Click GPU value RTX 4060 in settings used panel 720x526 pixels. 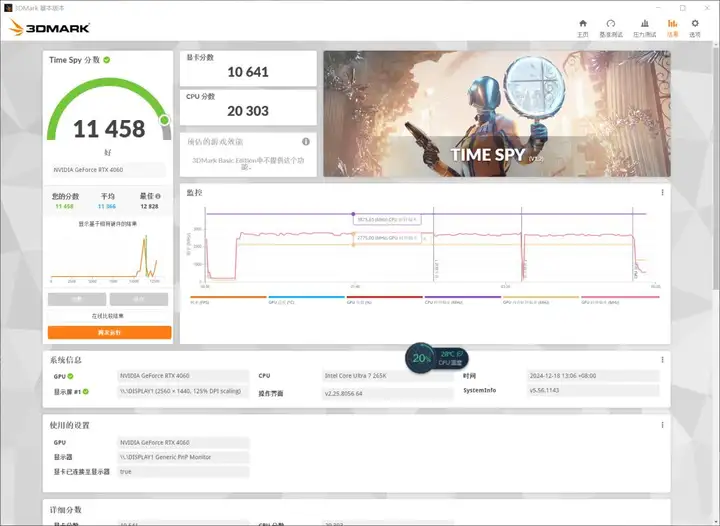(x=183, y=442)
